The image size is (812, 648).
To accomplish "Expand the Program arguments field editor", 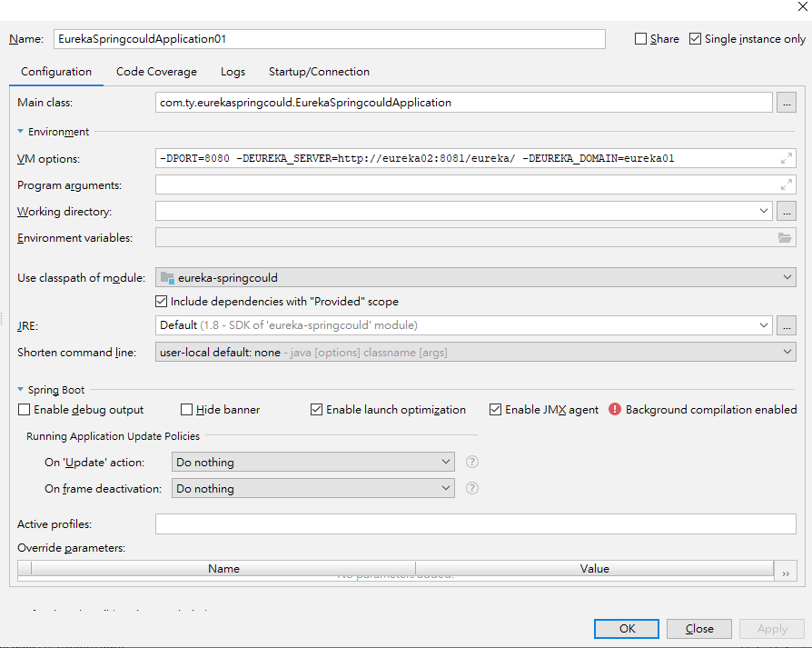I will [786, 185].
